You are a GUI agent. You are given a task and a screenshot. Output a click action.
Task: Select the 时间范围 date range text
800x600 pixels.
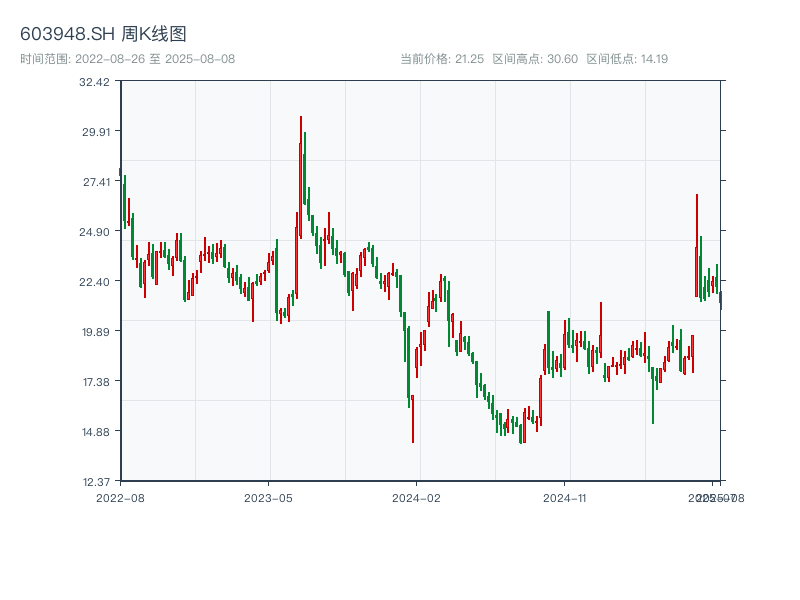pos(128,59)
